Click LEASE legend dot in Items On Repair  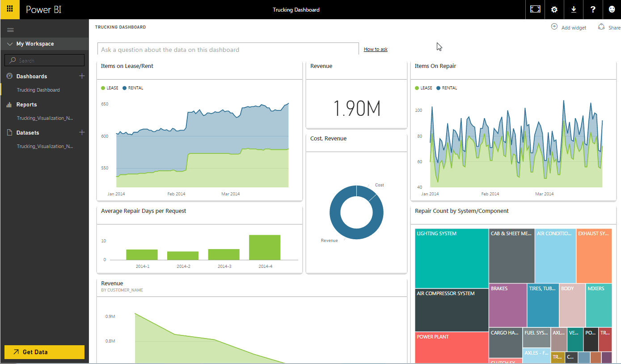(417, 88)
